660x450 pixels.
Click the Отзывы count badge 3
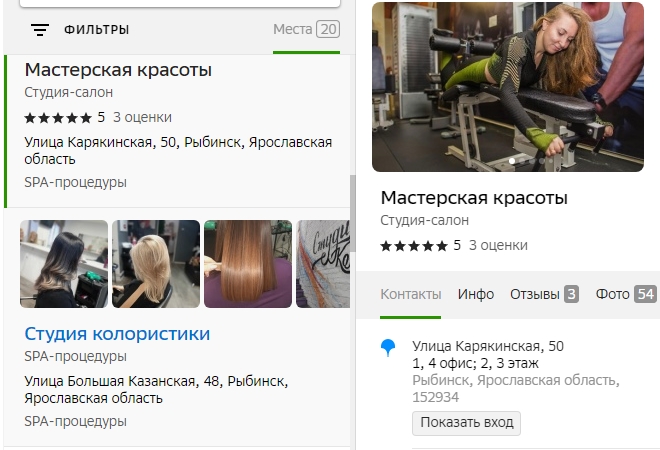tap(571, 294)
